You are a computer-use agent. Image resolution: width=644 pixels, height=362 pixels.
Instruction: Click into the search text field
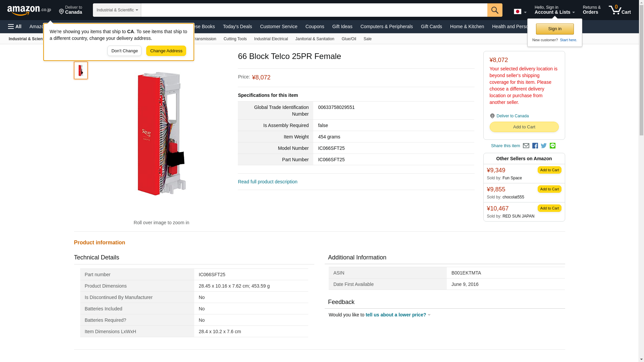pos(314,10)
